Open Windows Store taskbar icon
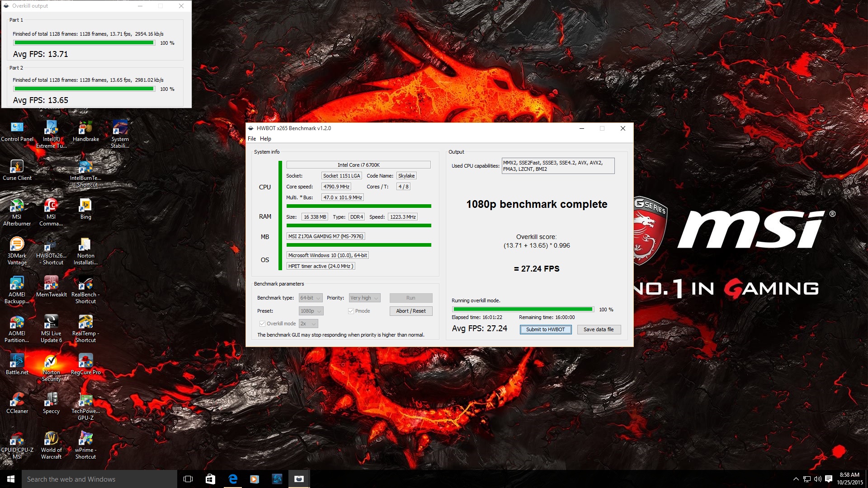 point(210,479)
